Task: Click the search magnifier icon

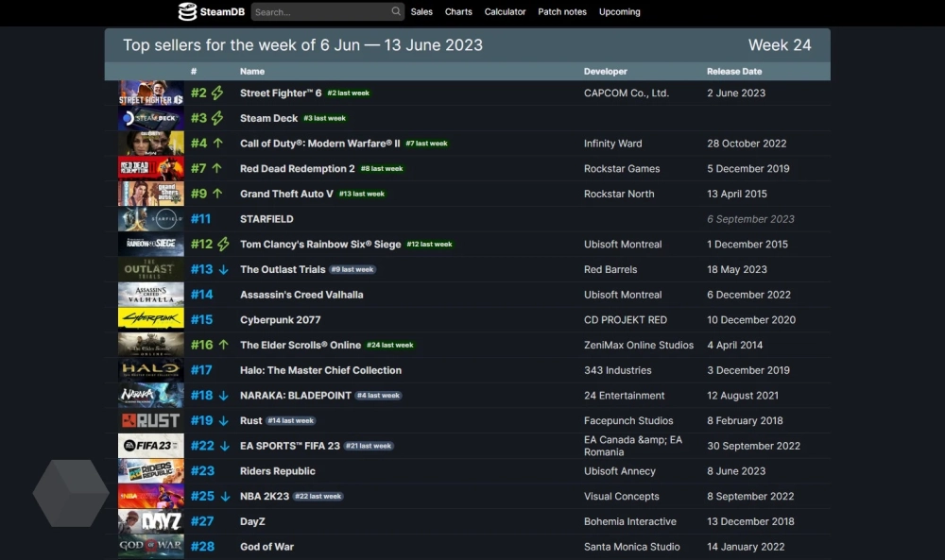Action: 396,12
